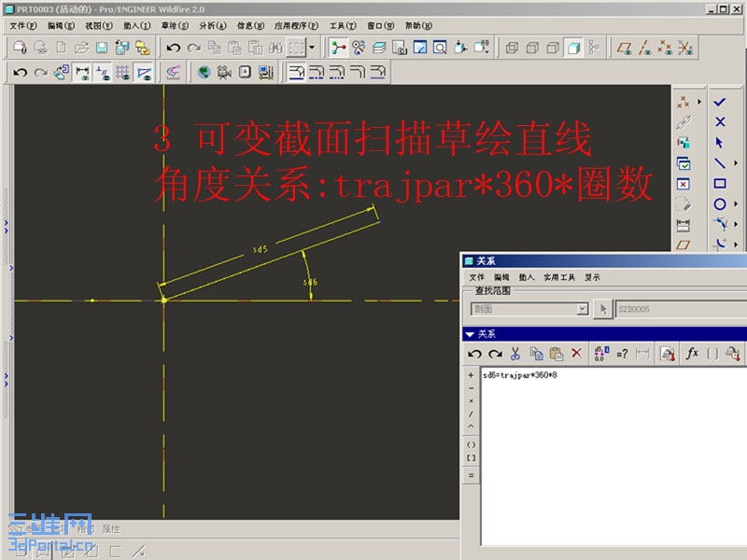Select the Line sketch tool
747x560 pixels.
[x=719, y=163]
